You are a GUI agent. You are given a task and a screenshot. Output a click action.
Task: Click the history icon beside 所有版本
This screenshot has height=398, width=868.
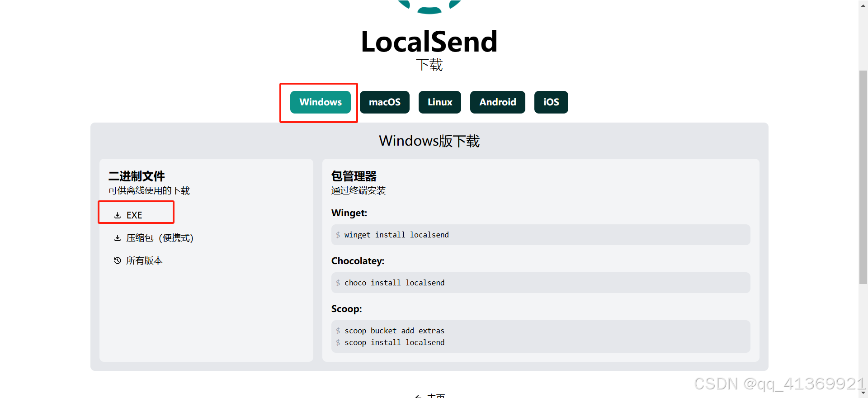pyautogui.click(x=118, y=261)
